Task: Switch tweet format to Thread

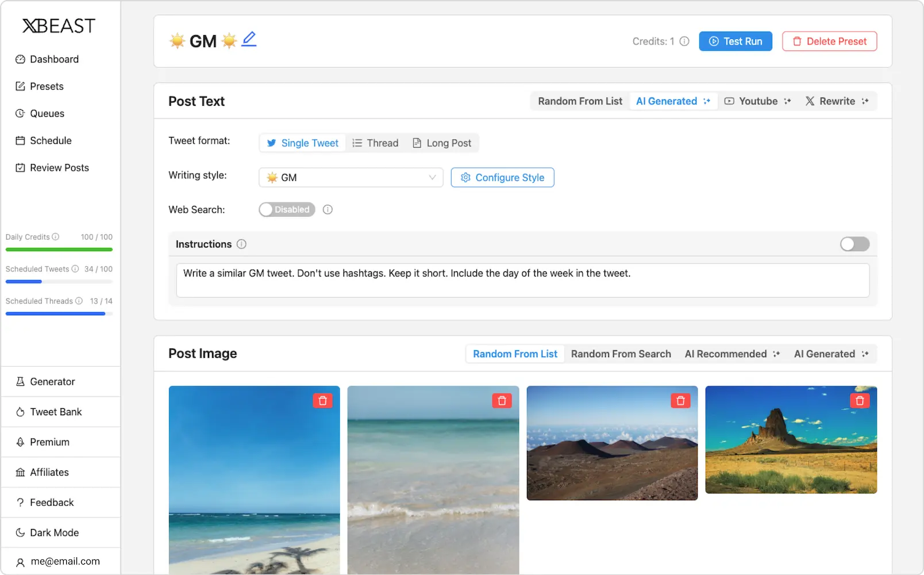Action: (375, 143)
